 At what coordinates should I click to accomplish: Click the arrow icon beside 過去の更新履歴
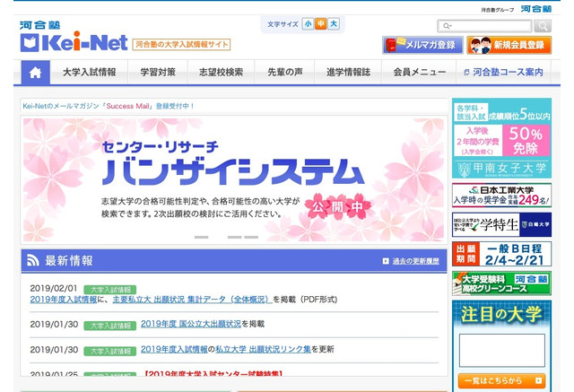coord(386,261)
